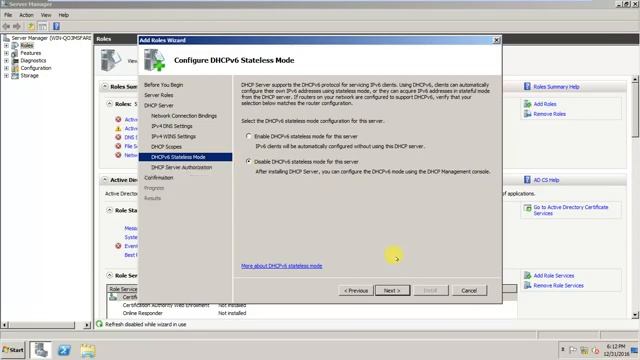The height and width of the screenshot is (360, 640).
Task: Select Disable DHCPv6 stateless mode radio button
Action: point(249,162)
